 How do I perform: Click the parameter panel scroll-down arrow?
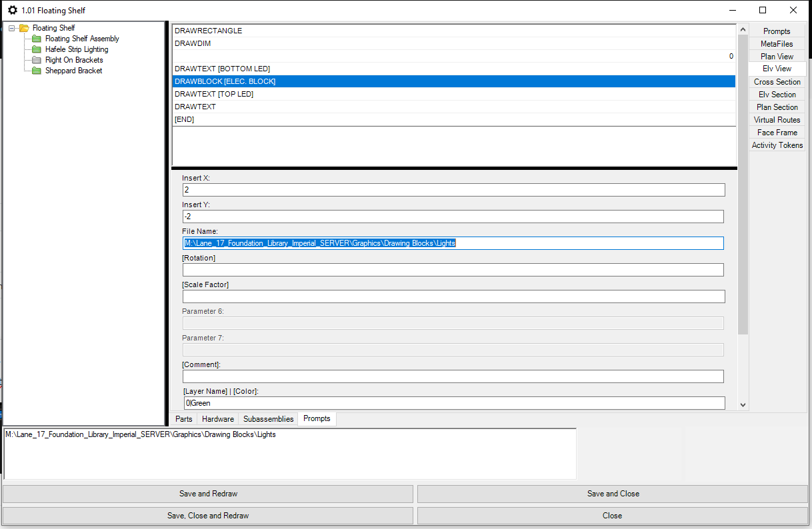[x=743, y=404]
